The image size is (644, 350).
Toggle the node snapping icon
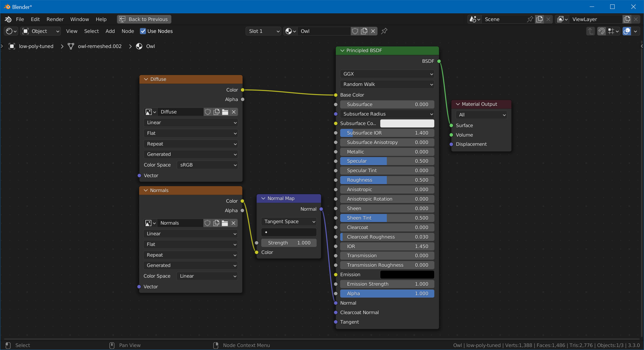(x=601, y=31)
